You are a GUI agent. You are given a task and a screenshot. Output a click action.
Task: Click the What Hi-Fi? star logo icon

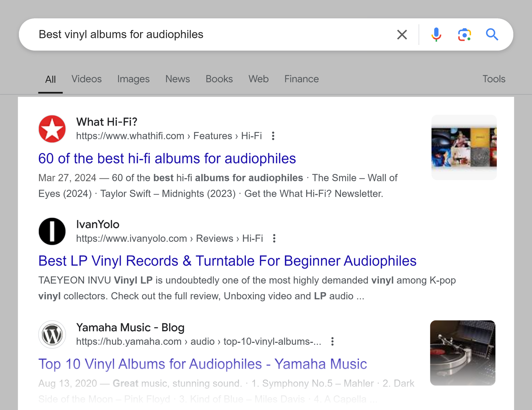(52, 129)
